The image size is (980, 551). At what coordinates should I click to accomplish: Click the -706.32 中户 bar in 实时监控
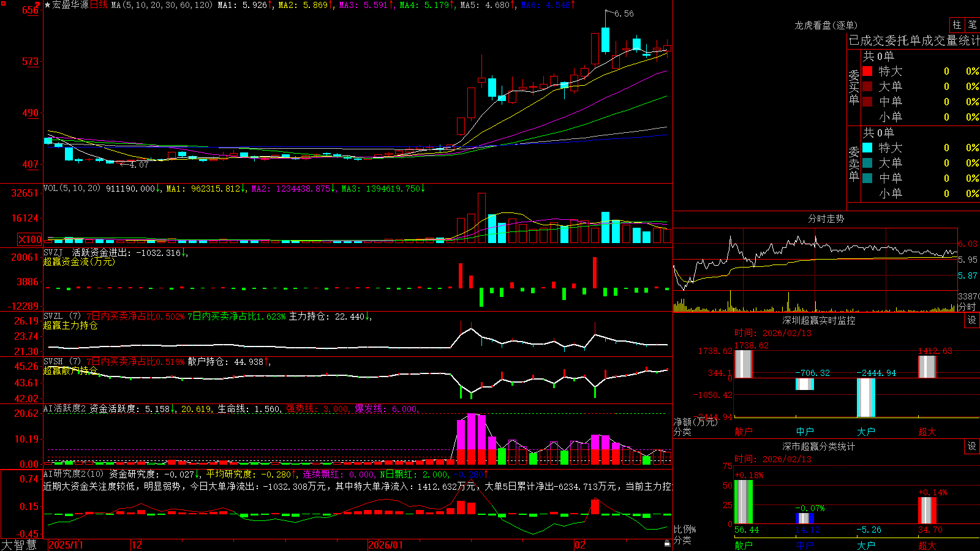805,384
